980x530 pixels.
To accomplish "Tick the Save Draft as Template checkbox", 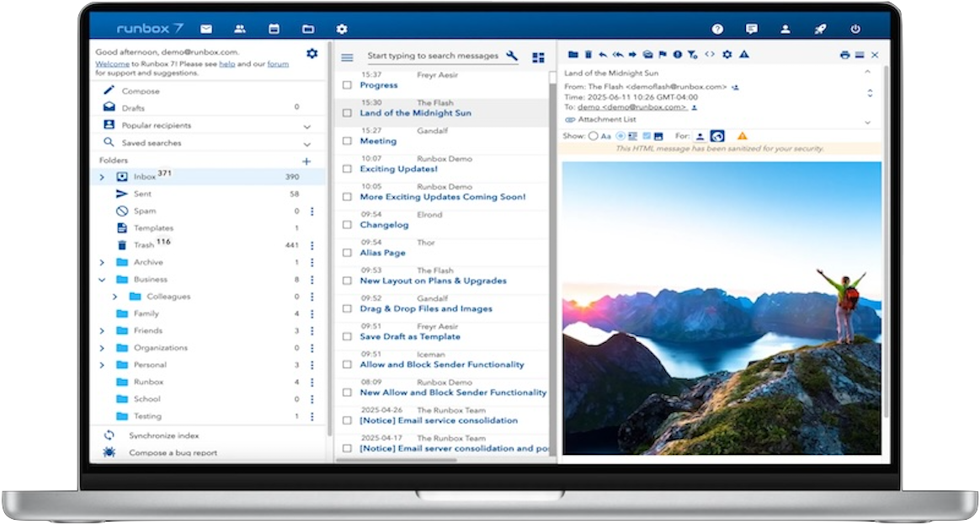I will (347, 337).
